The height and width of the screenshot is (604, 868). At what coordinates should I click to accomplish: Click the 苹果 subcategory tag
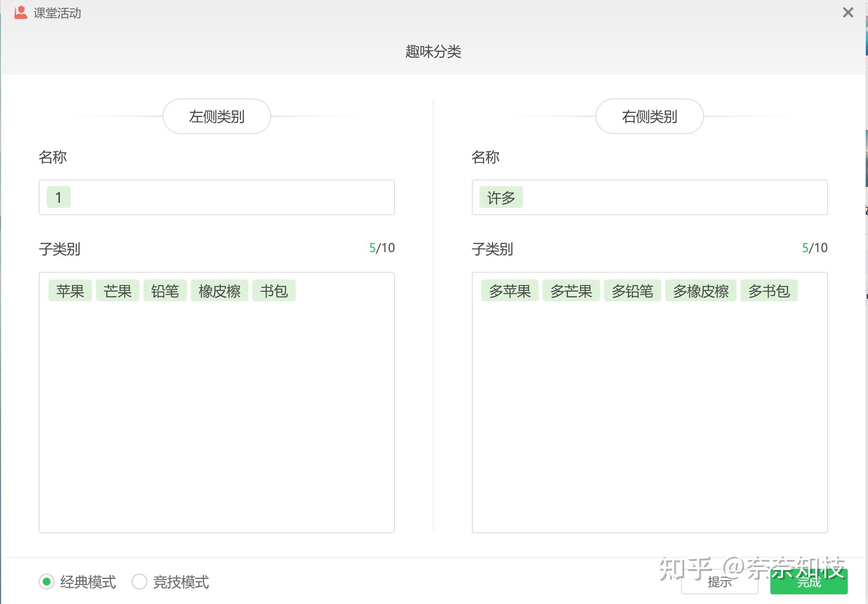point(70,291)
